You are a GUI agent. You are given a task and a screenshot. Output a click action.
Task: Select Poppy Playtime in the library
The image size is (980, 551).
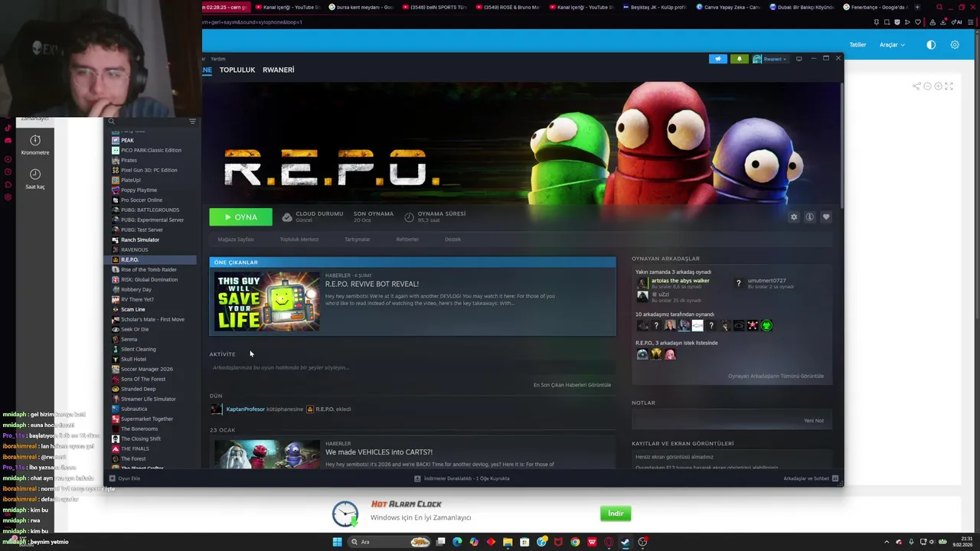point(139,190)
